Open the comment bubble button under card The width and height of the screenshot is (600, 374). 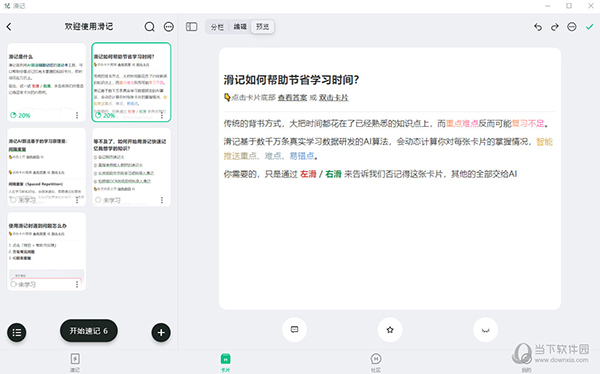tap(294, 330)
